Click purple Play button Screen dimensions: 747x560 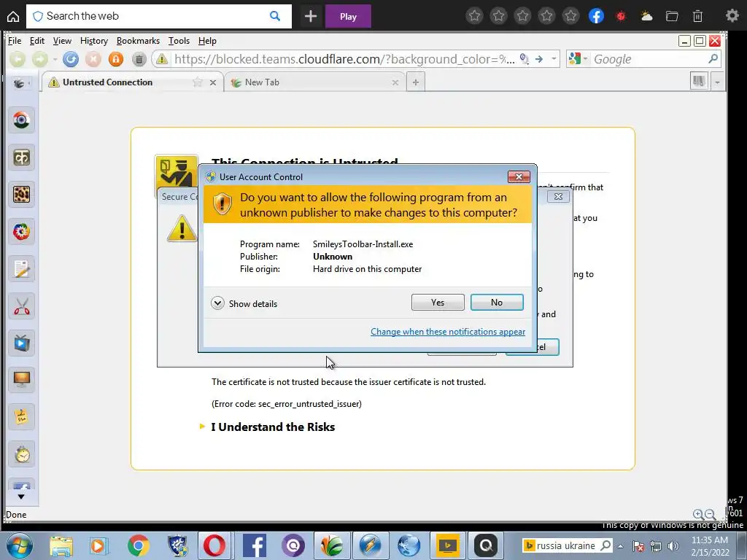pos(348,17)
